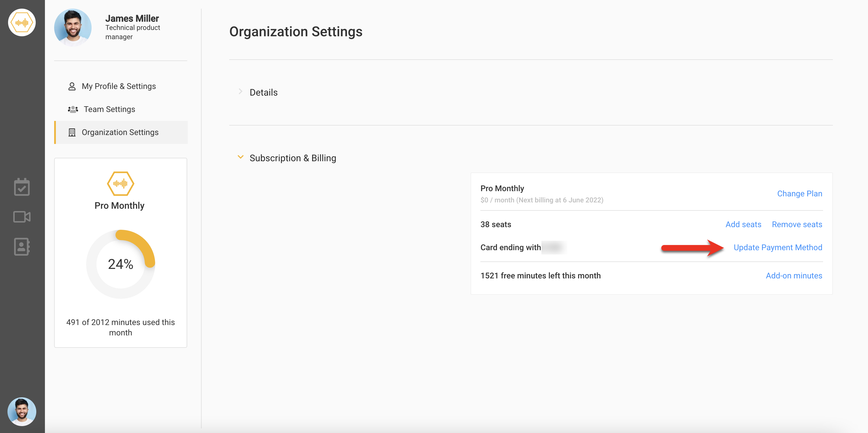
Task: Click the Details section heading
Action: point(264,92)
